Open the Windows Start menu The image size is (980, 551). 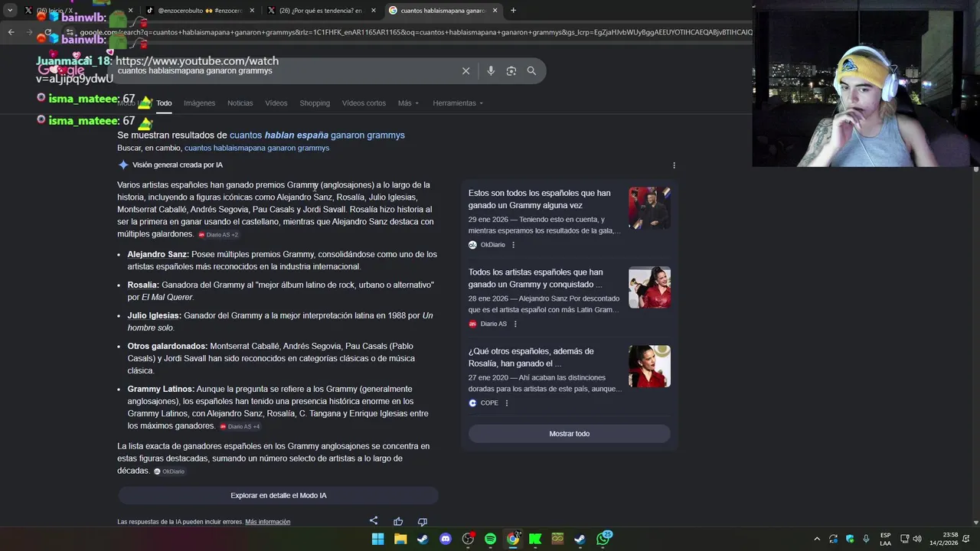click(x=377, y=539)
